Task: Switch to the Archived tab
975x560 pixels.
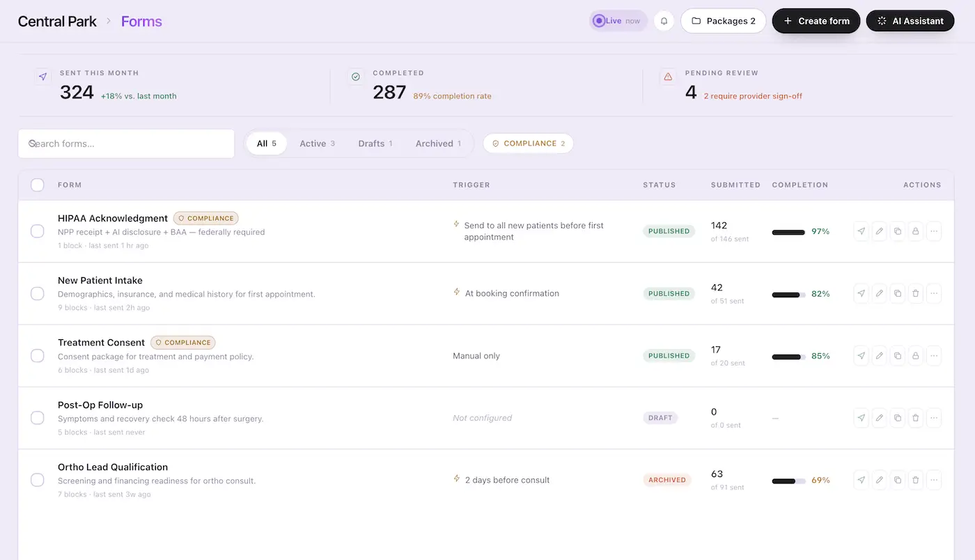Action: click(x=439, y=143)
